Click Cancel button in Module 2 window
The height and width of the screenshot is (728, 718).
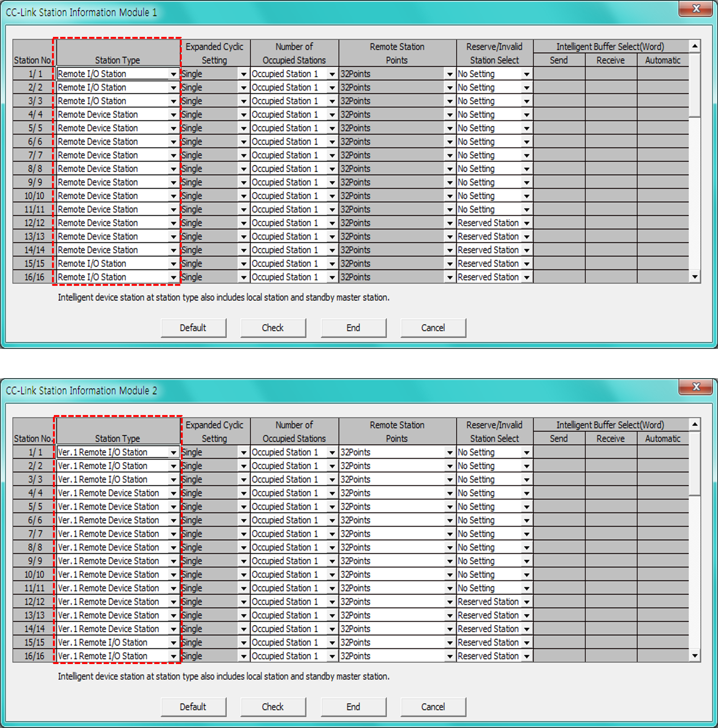[433, 707]
